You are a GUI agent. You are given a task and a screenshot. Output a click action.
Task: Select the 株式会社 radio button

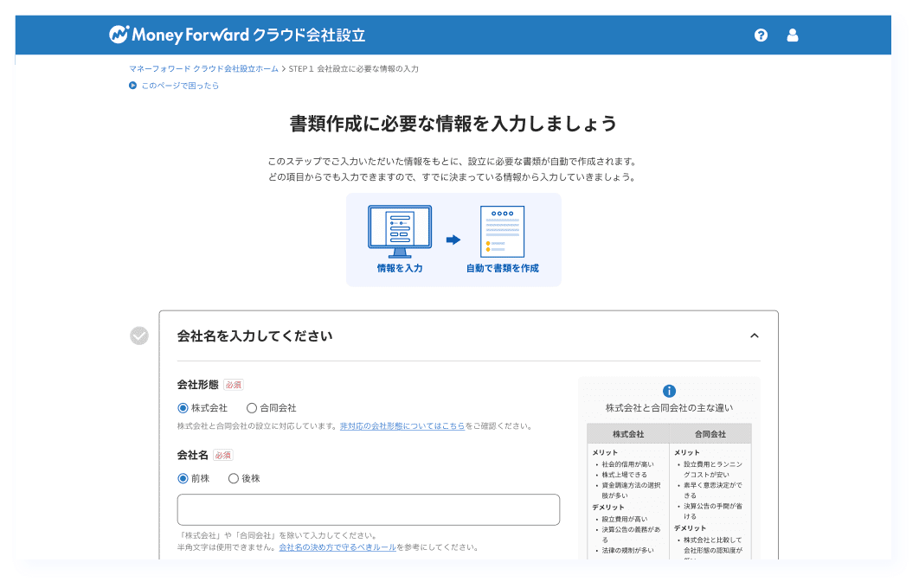pos(183,408)
